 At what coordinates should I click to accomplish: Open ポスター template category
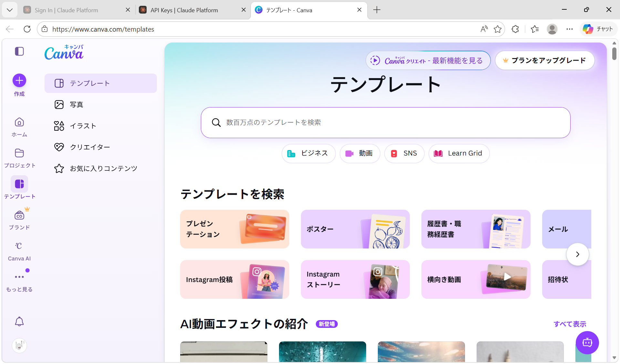coord(355,229)
